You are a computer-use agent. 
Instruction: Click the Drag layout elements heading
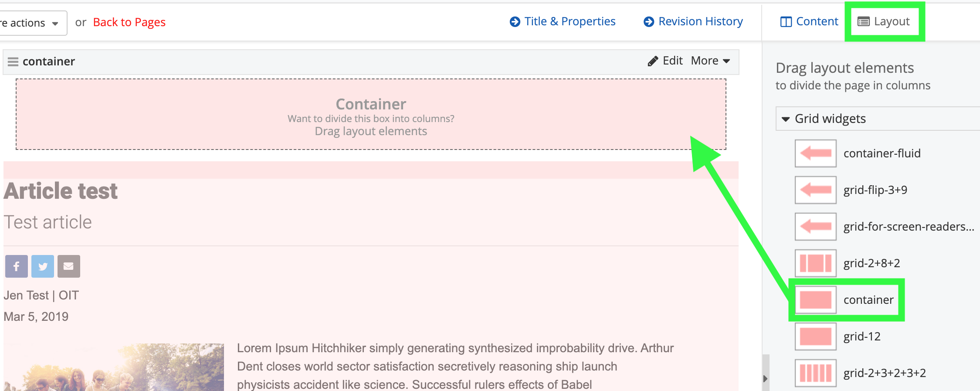click(844, 68)
